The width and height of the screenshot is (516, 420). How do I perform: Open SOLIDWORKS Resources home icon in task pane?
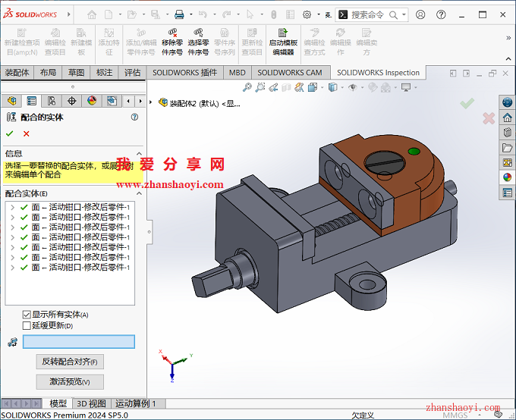click(x=507, y=118)
